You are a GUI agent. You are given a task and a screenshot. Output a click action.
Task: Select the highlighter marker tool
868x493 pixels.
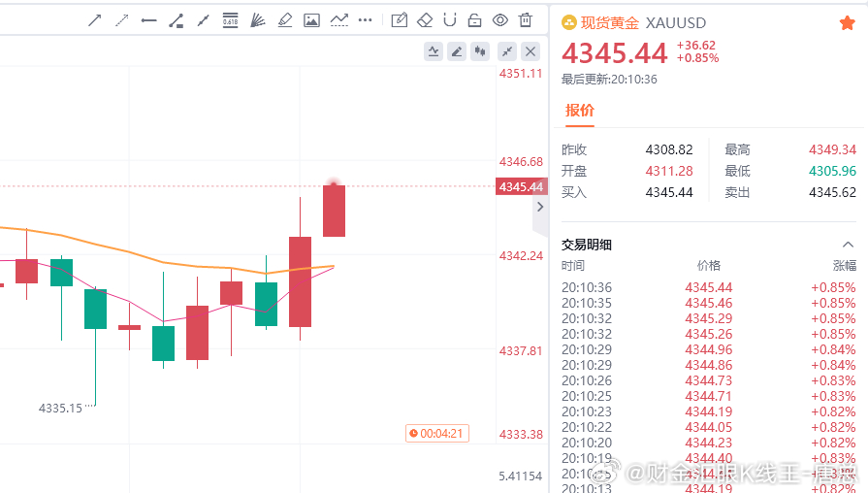click(x=284, y=21)
